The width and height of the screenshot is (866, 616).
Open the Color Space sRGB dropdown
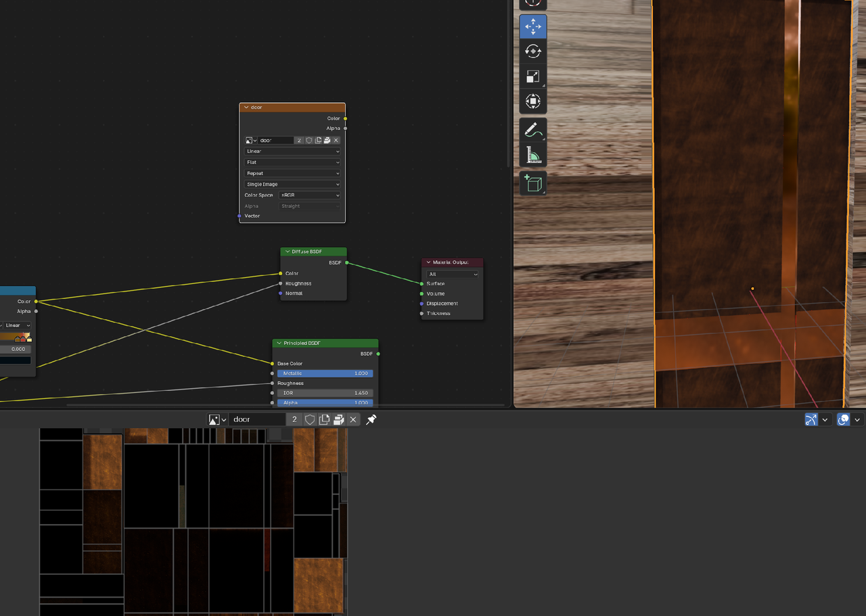pyautogui.click(x=310, y=195)
